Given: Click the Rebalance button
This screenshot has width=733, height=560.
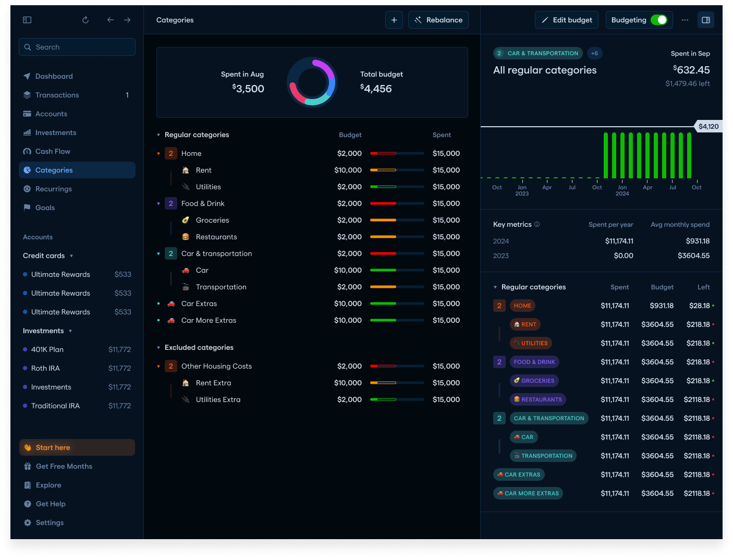Looking at the screenshot, I should [438, 20].
